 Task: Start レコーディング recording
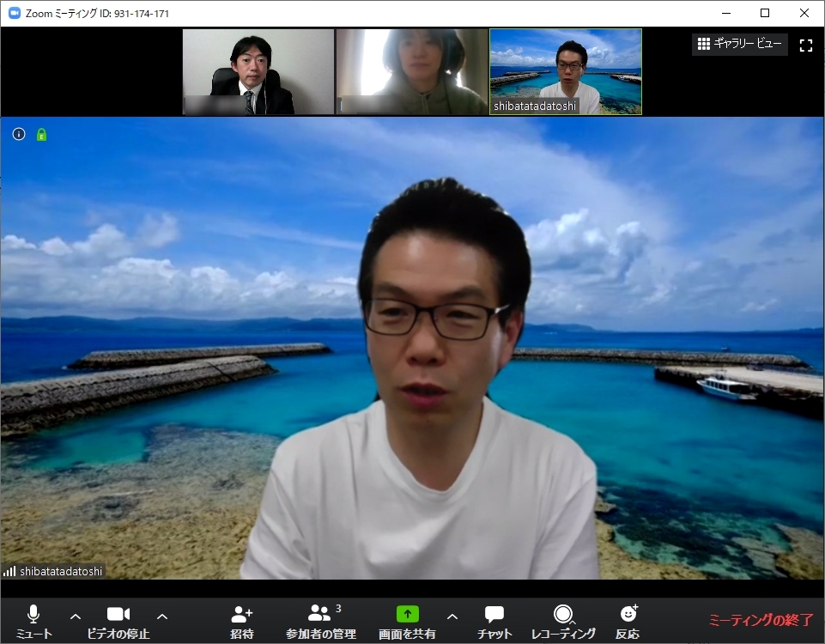tap(563, 615)
